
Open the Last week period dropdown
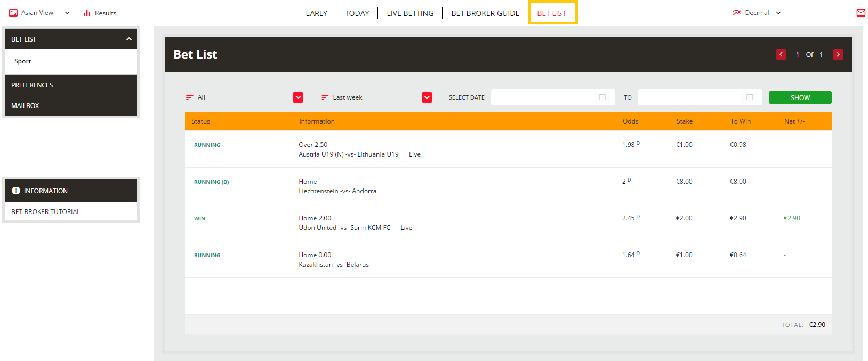[x=427, y=97]
